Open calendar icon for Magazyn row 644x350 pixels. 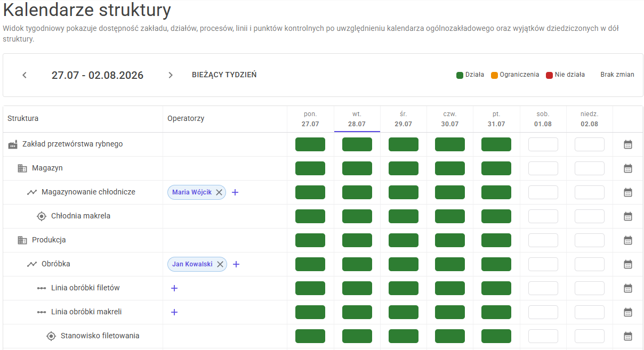click(628, 168)
